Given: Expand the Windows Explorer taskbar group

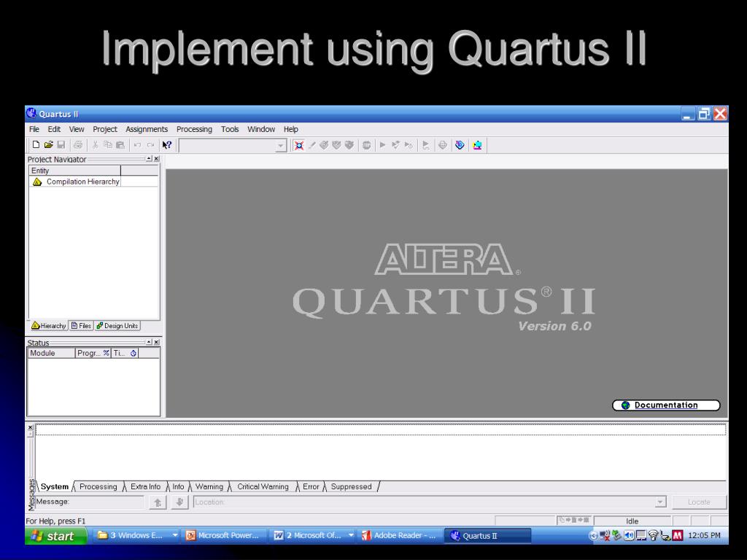Looking at the screenshot, I should (175, 536).
